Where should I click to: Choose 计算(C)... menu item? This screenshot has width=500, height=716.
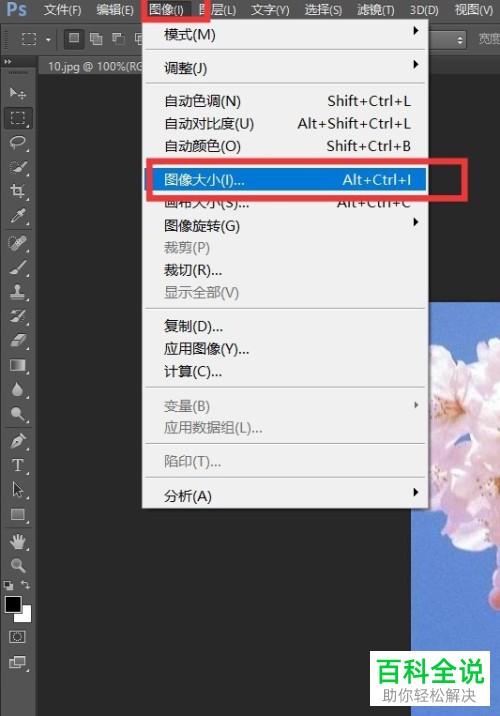(x=286, y=371)
